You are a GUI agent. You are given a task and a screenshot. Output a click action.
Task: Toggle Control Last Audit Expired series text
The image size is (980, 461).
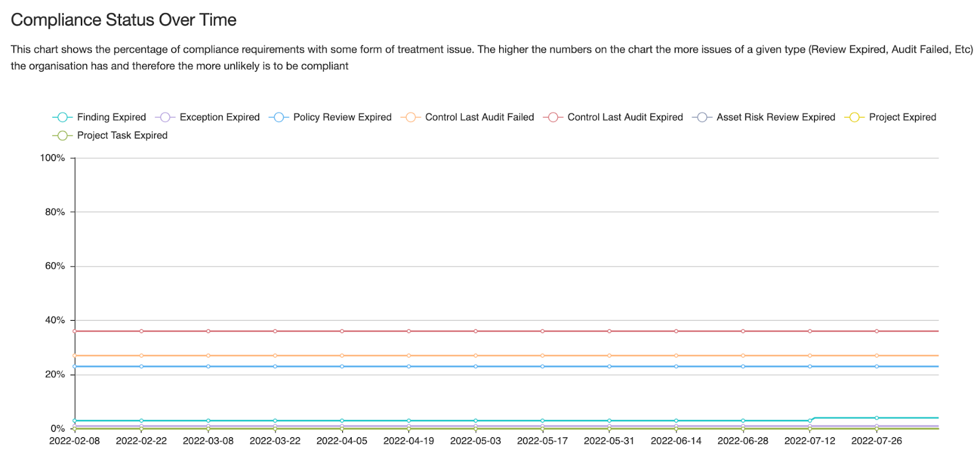pos(625,117)
